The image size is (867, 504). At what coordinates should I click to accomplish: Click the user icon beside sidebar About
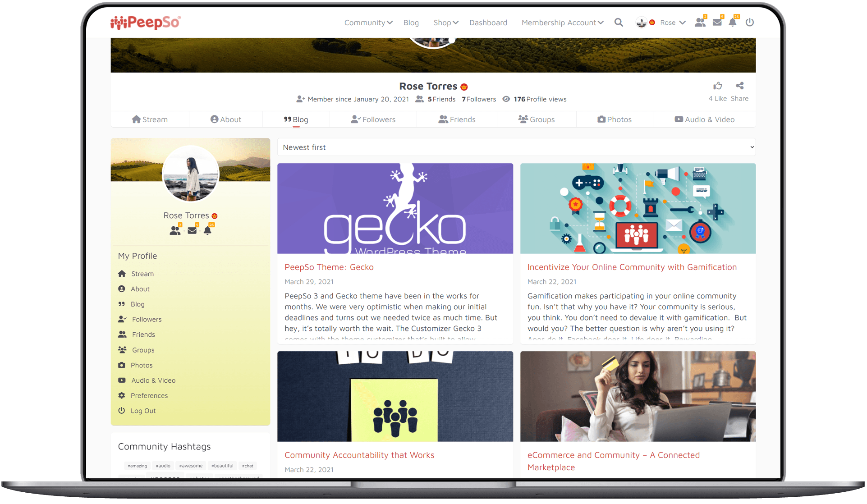[121, 289]
